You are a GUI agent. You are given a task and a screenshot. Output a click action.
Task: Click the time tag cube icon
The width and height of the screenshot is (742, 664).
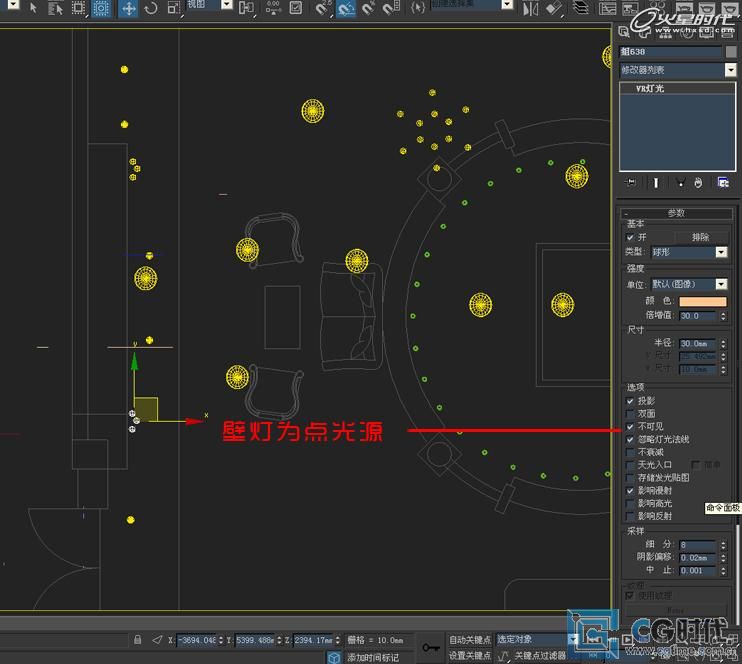pos(335,657)
